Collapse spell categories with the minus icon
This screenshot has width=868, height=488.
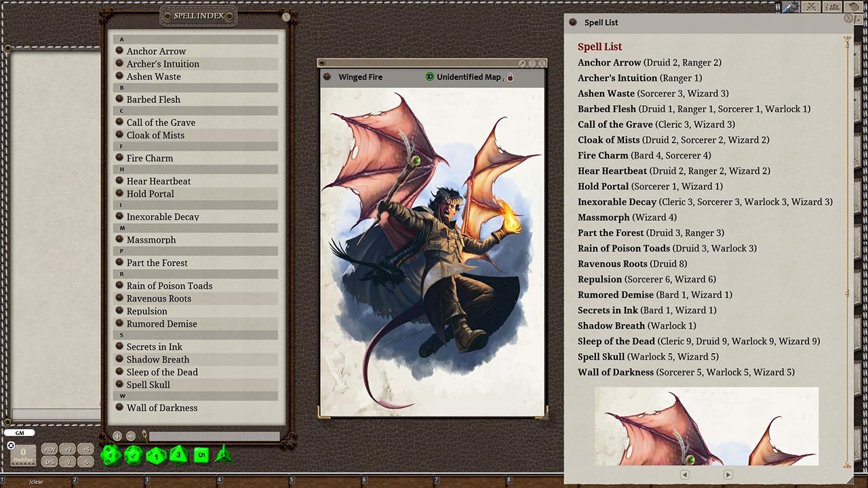(131, 436)
